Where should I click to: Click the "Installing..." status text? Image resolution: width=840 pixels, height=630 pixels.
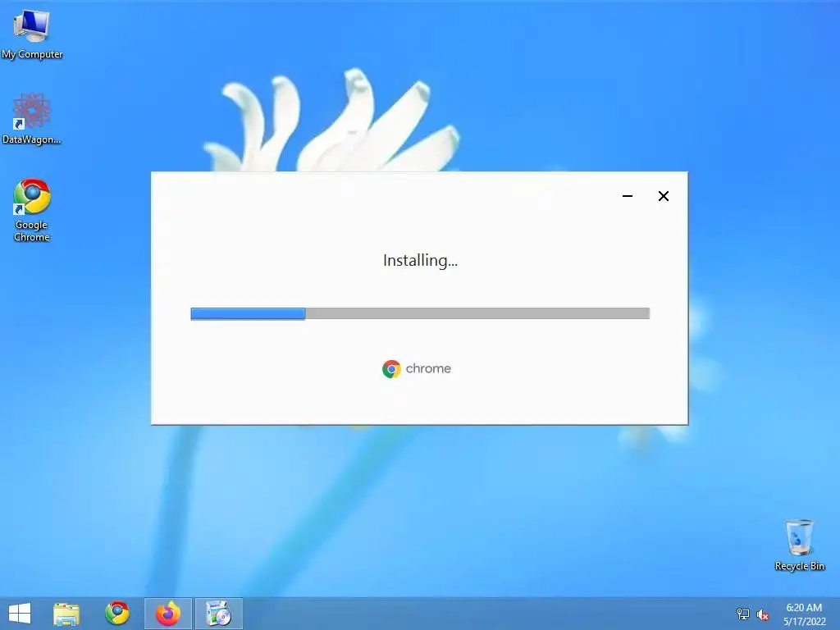(x=421, y=260)
